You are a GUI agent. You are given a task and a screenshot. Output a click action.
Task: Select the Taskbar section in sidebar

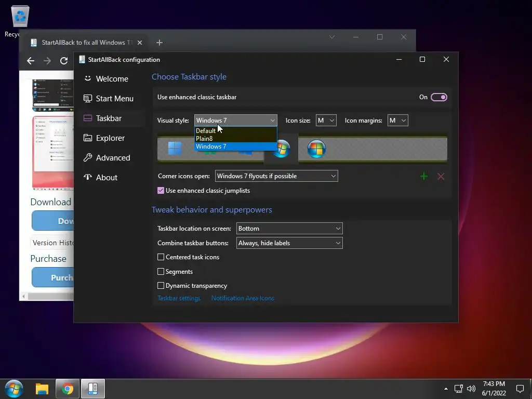pos(112,118)
